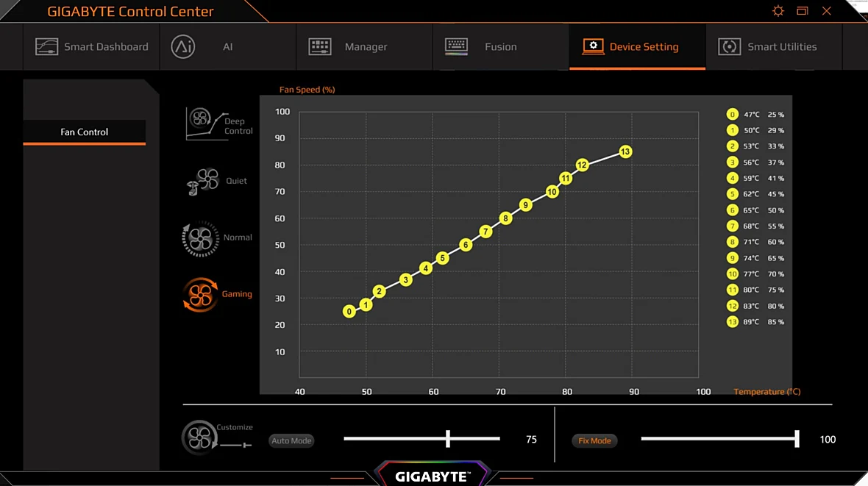The width and height of the screenshot is (868, 486).
Task: Select the Device Setting tab
Action: point(637,46)
